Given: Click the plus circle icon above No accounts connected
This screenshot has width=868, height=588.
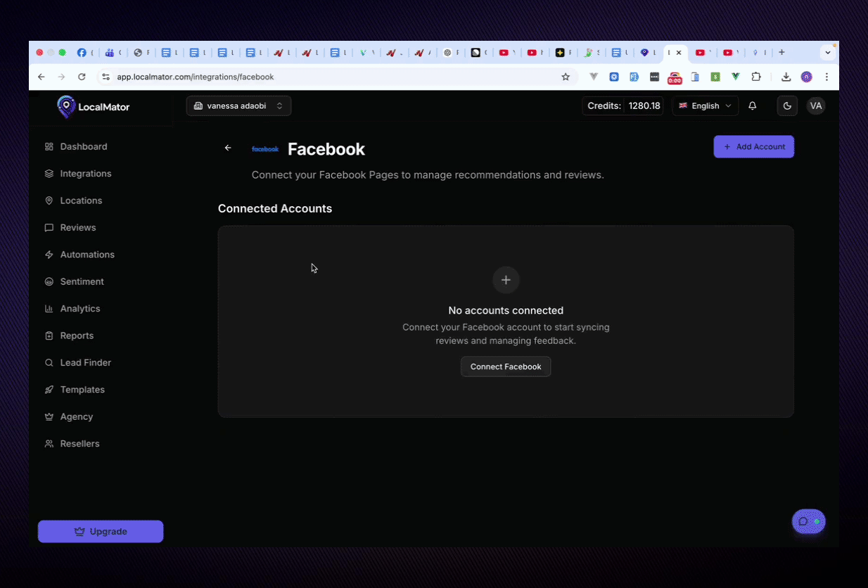Looking at the screenshot, I should tap(506, 280).
